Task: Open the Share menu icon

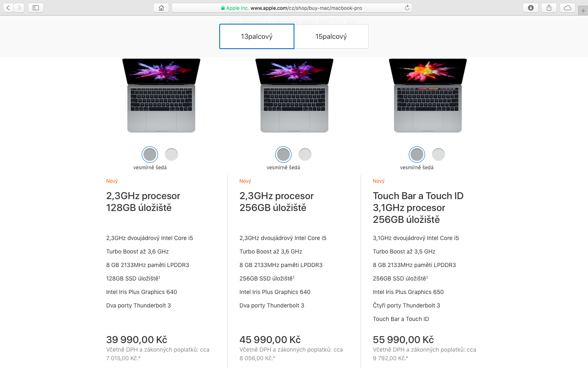Action: click(549, 8)
